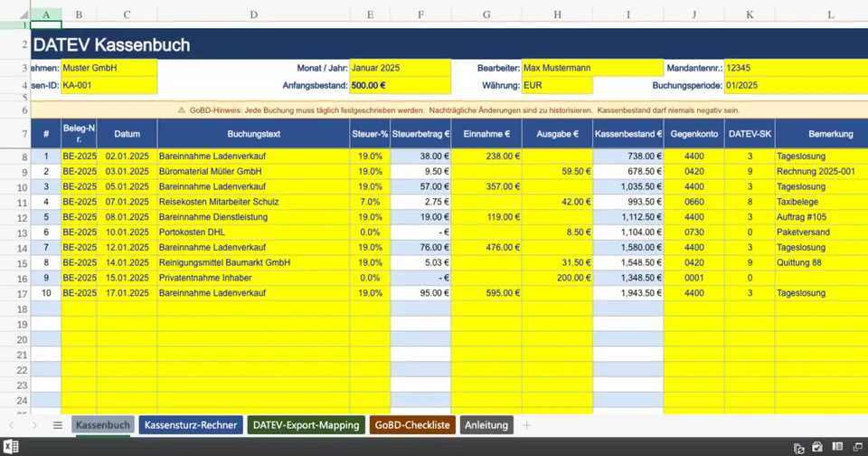
Task: Click the Steuerbetrag € column heading
Action: coord(420,134)
